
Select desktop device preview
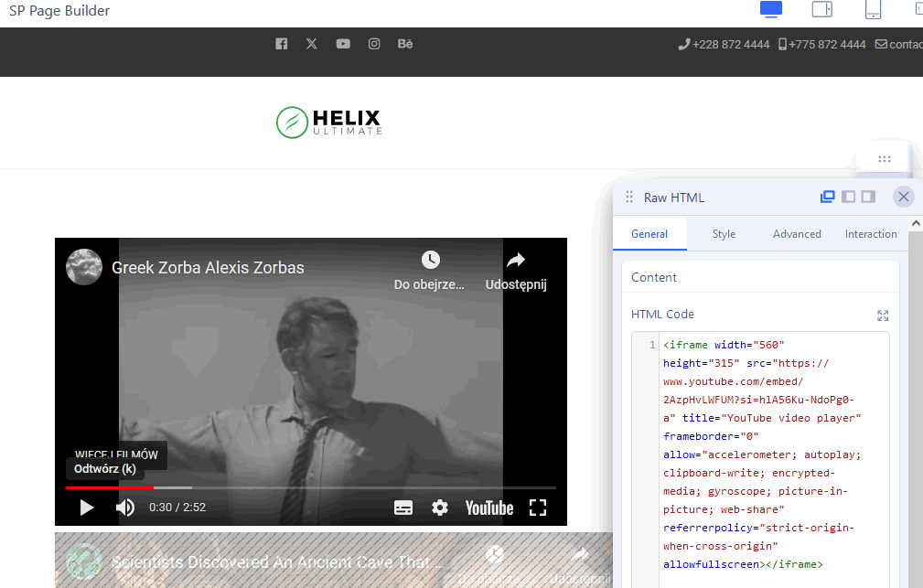click(x=771, y=10)
